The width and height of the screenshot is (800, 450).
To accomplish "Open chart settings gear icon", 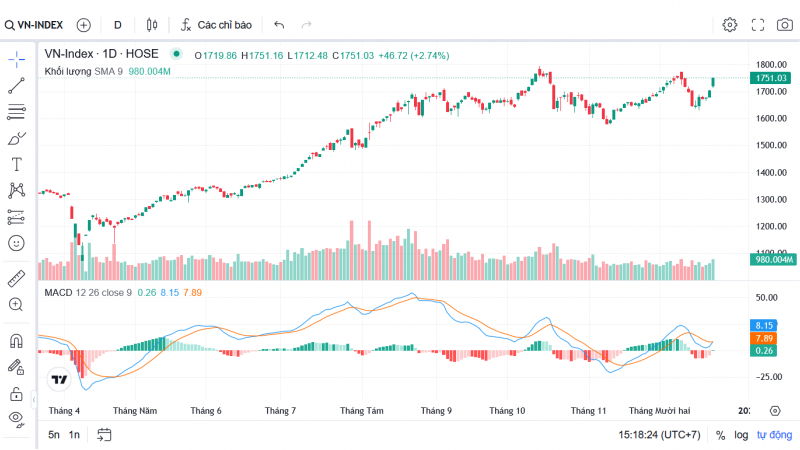I will pos(730,24).
